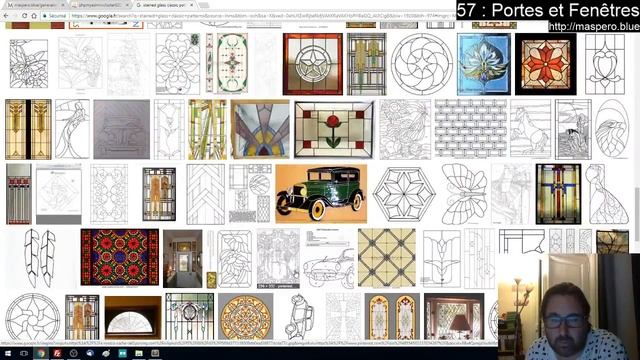Open the browser home page icon

pos(33,16)
